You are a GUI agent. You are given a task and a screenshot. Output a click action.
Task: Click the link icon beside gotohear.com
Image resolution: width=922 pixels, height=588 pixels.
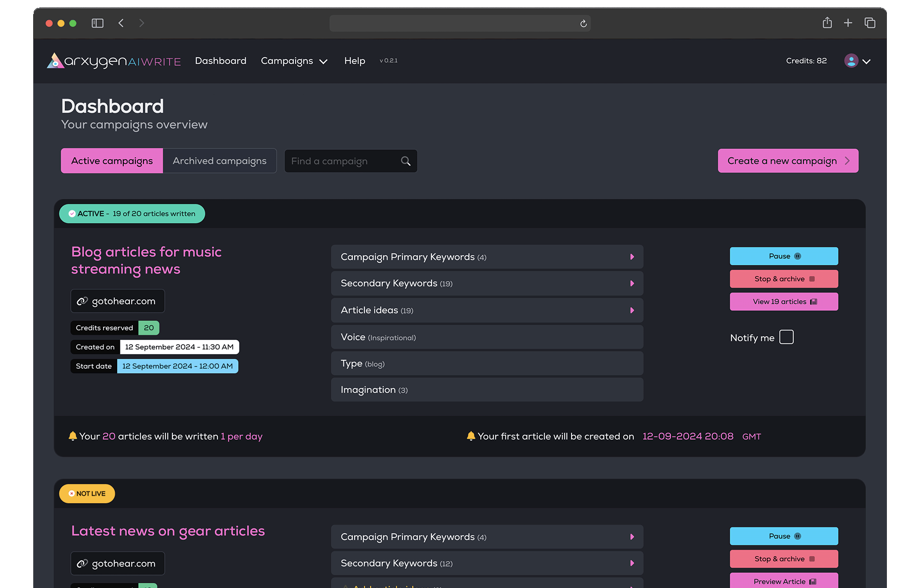coord(82,301)
